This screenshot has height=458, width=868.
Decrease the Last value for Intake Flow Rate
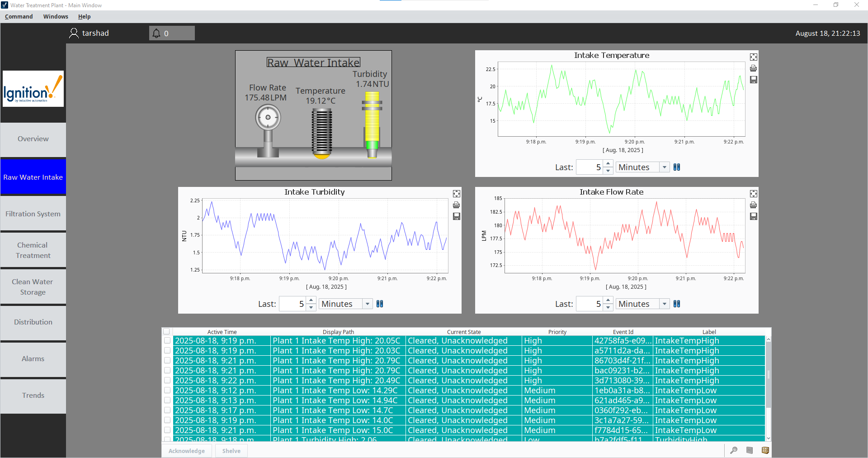(608, 307)
